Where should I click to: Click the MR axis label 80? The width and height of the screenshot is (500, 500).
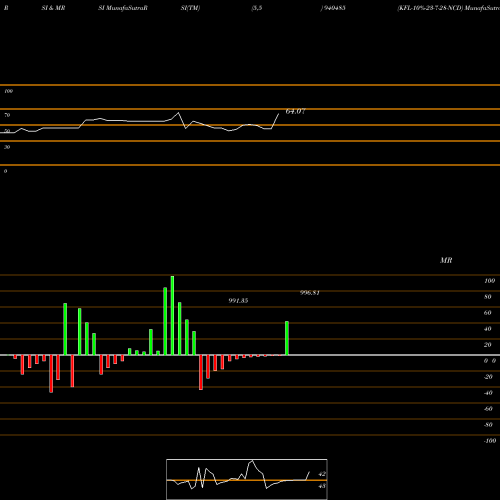(488, 297)
